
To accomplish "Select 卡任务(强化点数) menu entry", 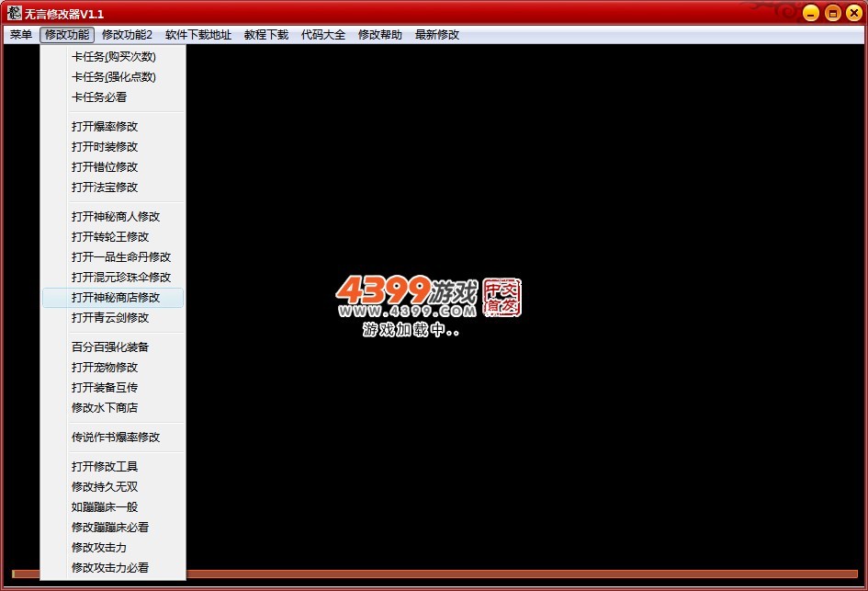I will (x=113, y=77).
